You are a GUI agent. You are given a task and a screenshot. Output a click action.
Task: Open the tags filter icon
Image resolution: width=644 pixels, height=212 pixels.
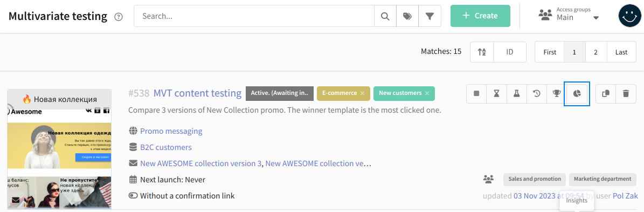(407, 16)
